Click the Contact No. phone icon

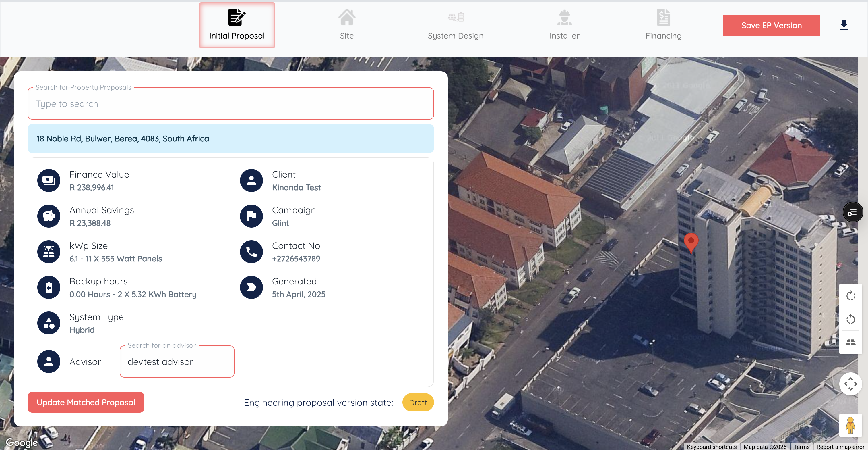tap(251, 252)
